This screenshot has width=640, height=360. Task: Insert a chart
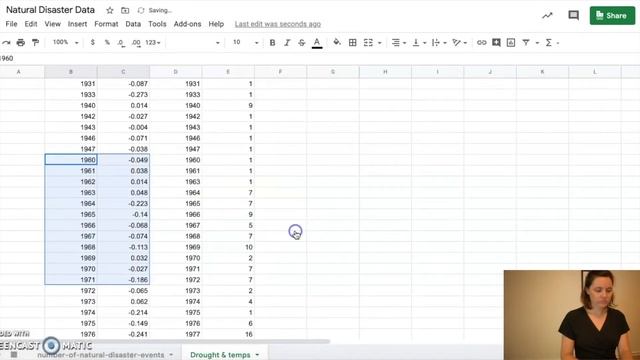click(x=511, y=42)
